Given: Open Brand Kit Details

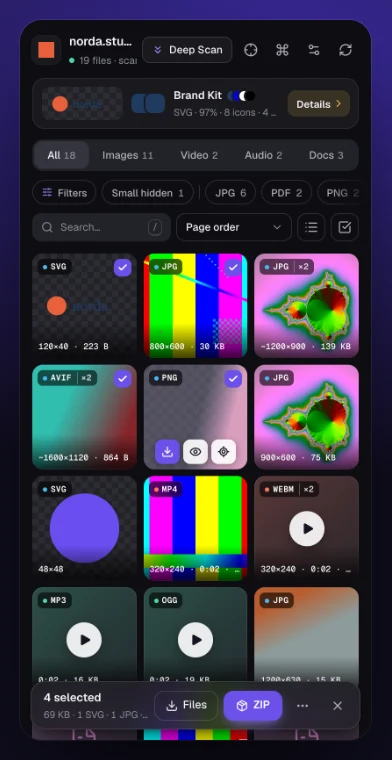Looking at the screenshot, I should click(x=319, y=104).
